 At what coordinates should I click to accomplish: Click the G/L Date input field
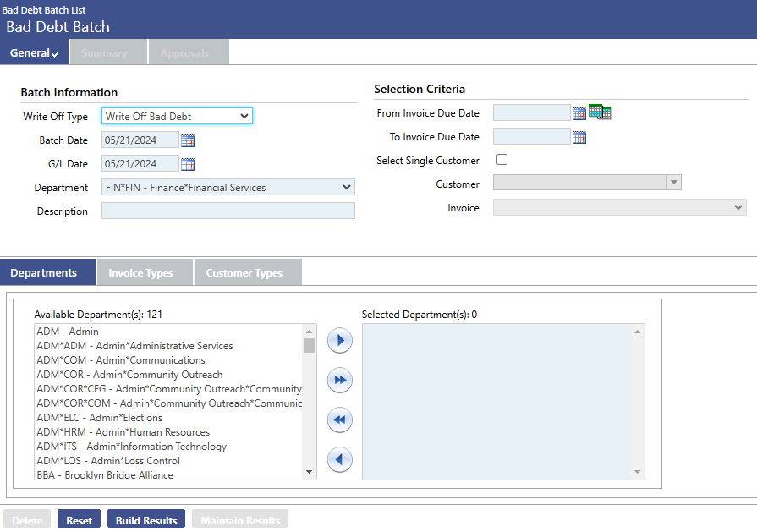pyautogui.click(x=140, y=163)
